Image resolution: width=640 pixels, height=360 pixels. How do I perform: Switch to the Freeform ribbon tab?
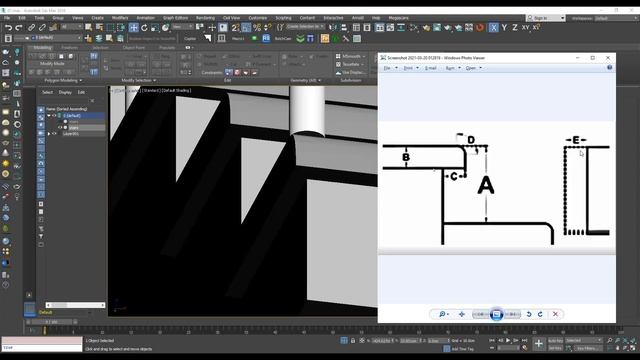[69, 48]
